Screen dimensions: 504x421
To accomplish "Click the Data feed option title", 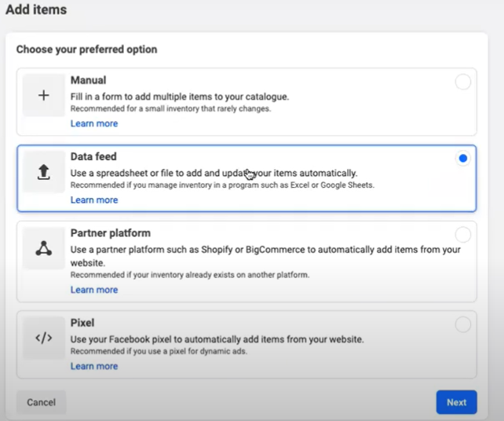I will 93,157.
